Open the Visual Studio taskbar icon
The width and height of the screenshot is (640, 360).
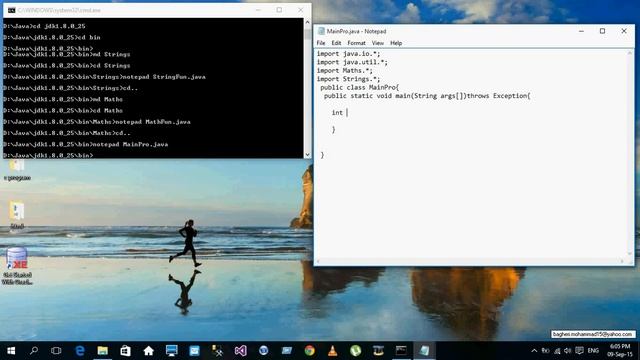pyautogui.click(x=240, y=351)
